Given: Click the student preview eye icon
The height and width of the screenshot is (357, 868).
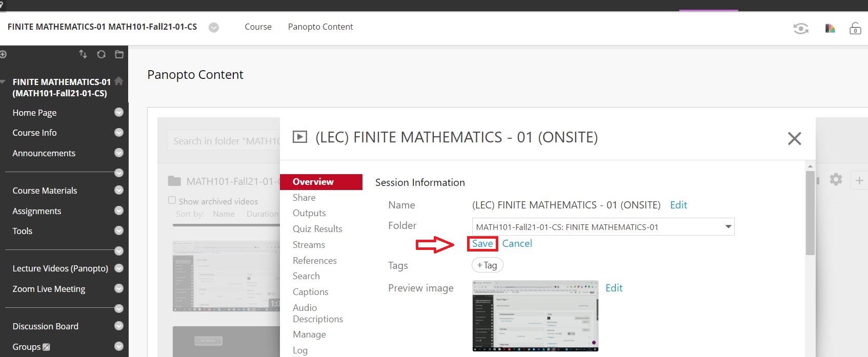Looking at the screenshot, I should pos(800,29).
